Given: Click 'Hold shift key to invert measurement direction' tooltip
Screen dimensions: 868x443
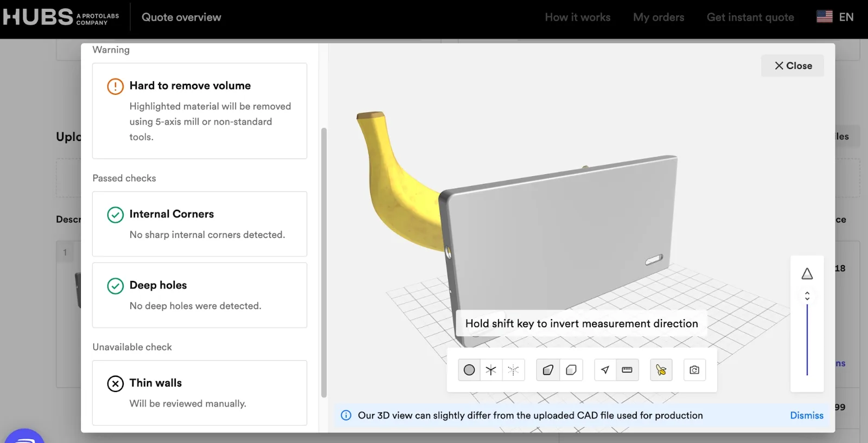Looking at the screenshot, I should pos(582,324).
